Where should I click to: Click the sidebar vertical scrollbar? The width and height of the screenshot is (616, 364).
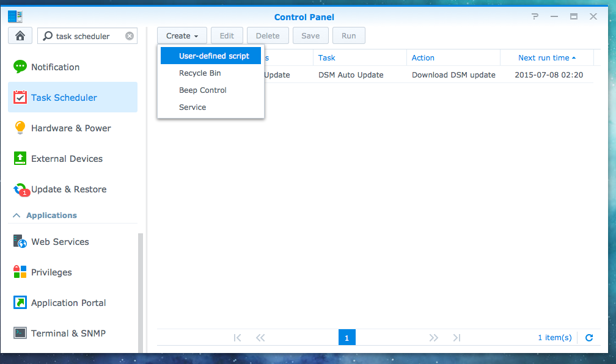141,293
